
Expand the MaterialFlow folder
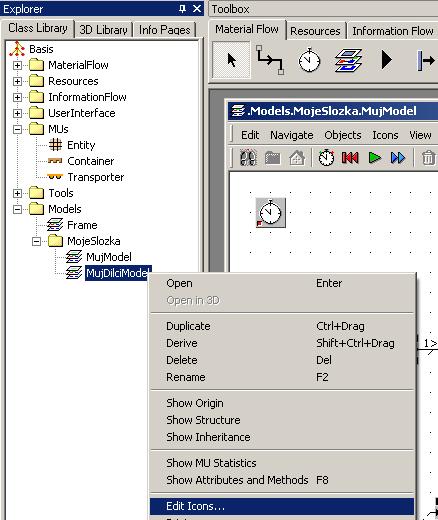pyautogui.click(x=17, y=65)
